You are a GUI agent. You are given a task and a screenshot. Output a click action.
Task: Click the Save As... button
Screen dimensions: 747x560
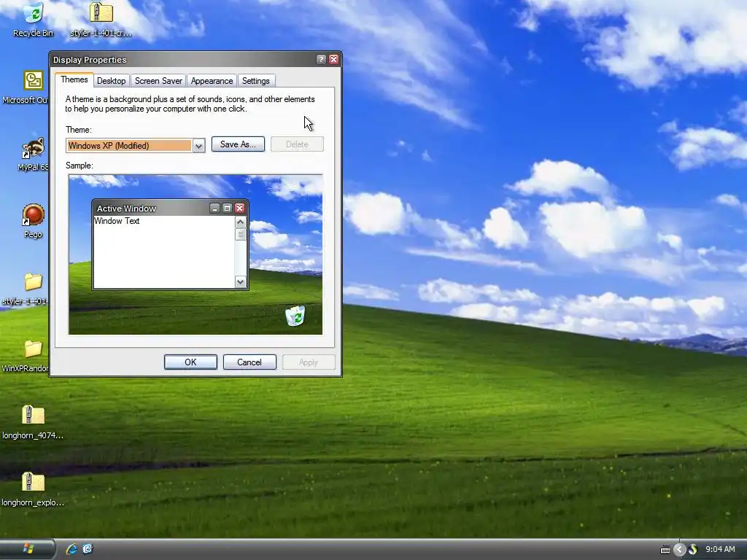click(x=238, y=144)
